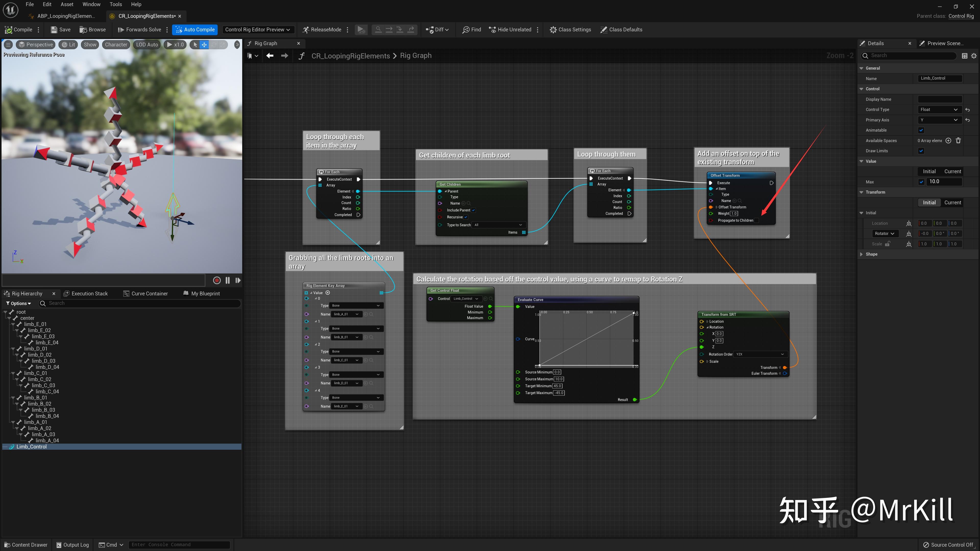Open the Control Type Float dropdown
The image size is (980, 551).
coord(939,109)
